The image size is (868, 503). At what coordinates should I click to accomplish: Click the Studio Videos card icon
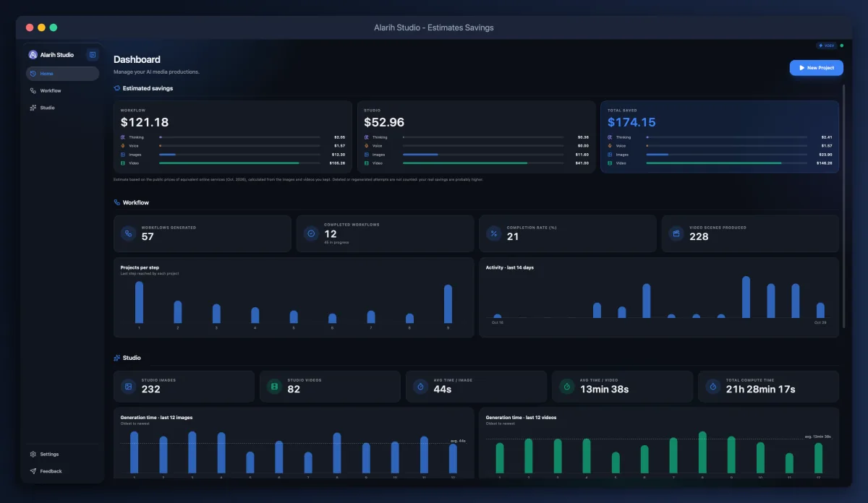(x=274, y=387)
